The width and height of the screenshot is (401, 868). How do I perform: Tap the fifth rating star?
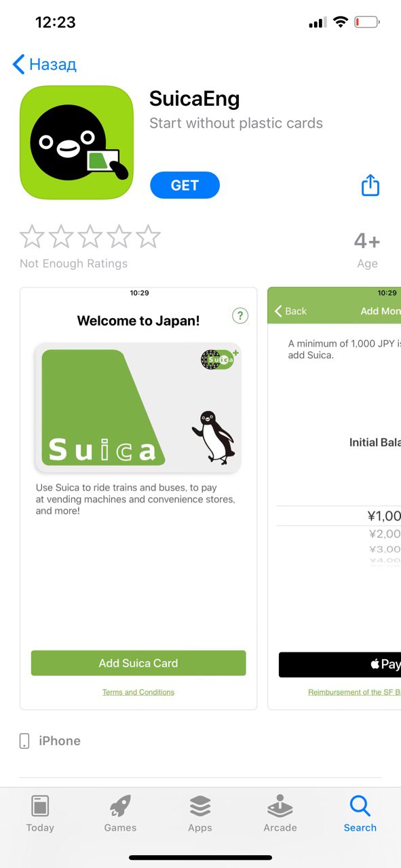(x=148, y=237)
